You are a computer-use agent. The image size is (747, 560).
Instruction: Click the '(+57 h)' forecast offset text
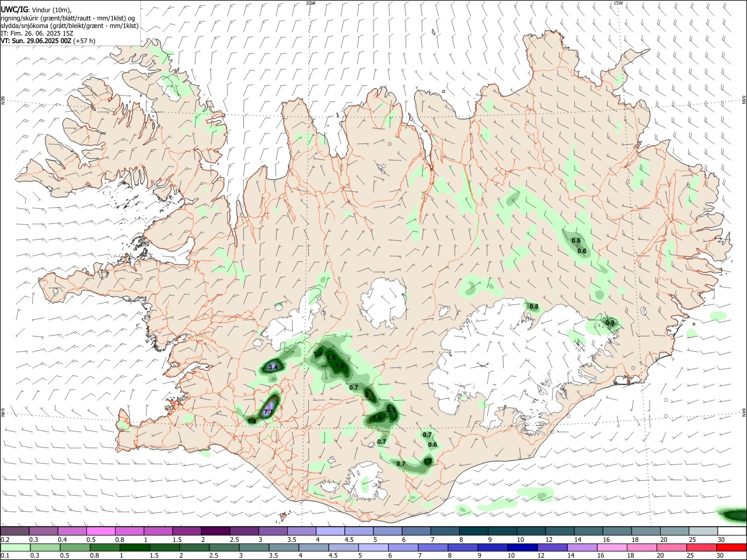pyautogui.click(x=85, y=41)
